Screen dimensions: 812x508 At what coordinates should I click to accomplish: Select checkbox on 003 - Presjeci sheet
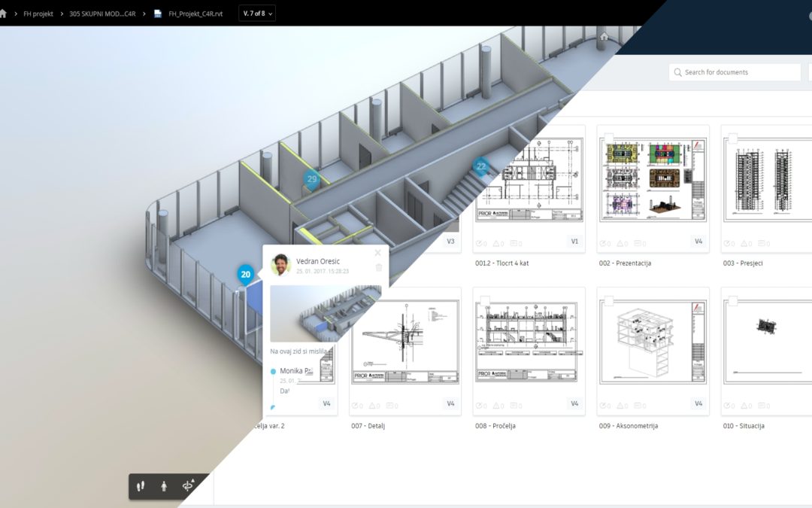coord(733,139)
